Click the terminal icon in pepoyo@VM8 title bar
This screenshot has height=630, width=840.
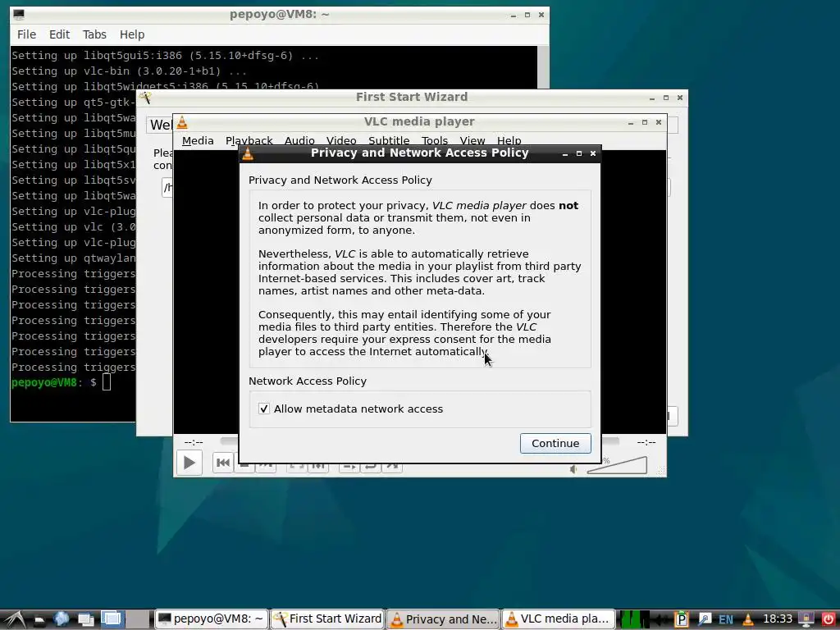19,15
